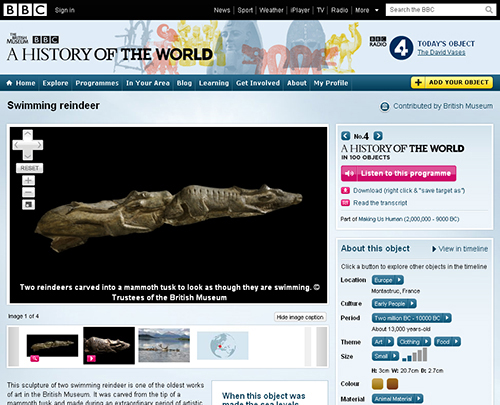Toggle Hide image caption button
Viewport: 500px width, 405px height.
click(x=300, y=317)
